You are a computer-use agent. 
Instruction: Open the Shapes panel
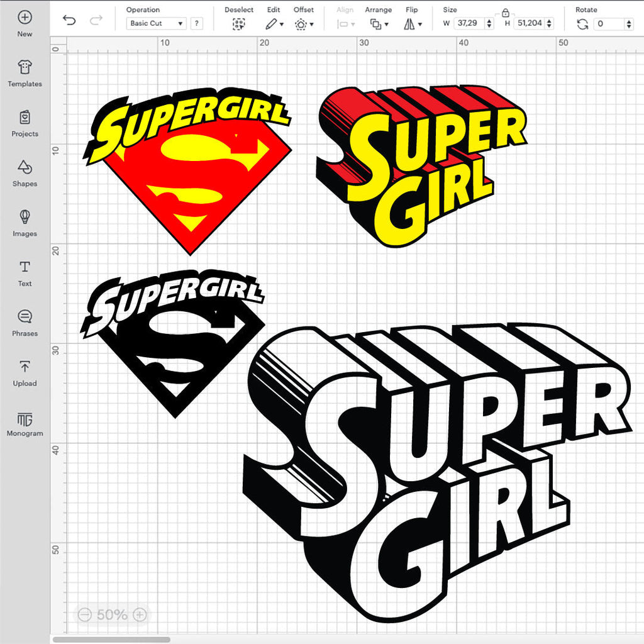click(x=25, y=174)
